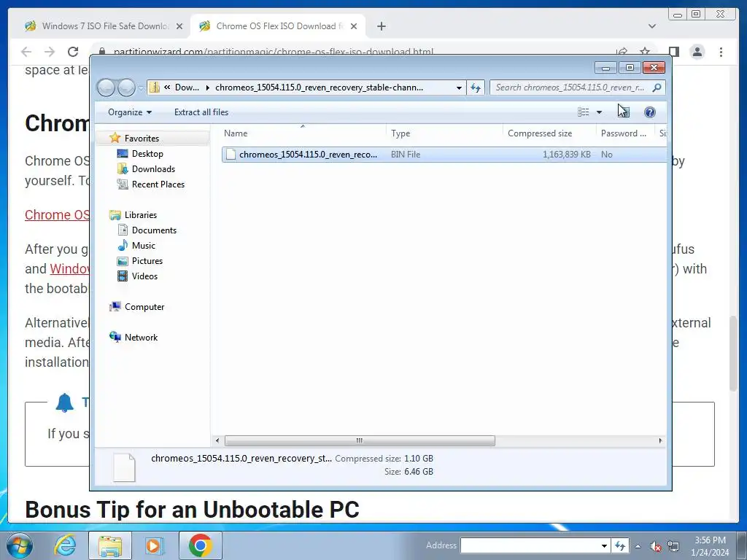Screen dimensions: 747x560
Task: Open Explorer Help
Action: click(649, 112)
